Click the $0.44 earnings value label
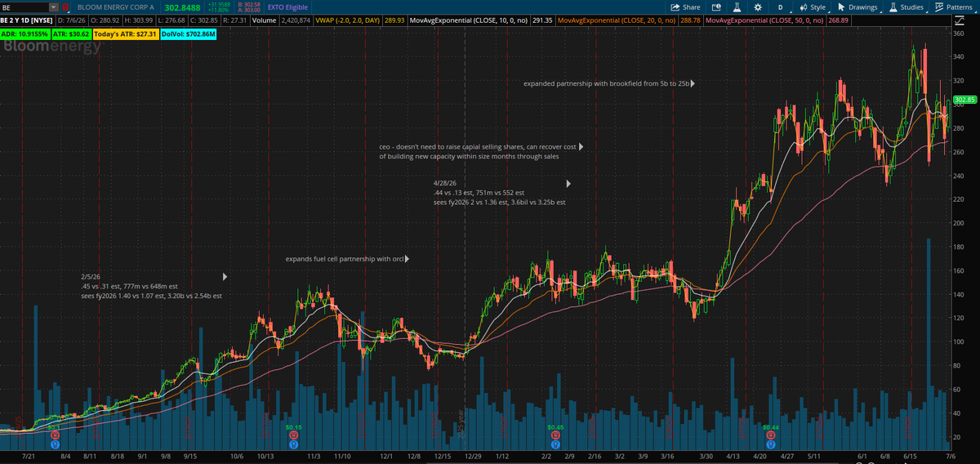Image resolution: width=980 pixels, height=464 pixels. pos(770,427)
